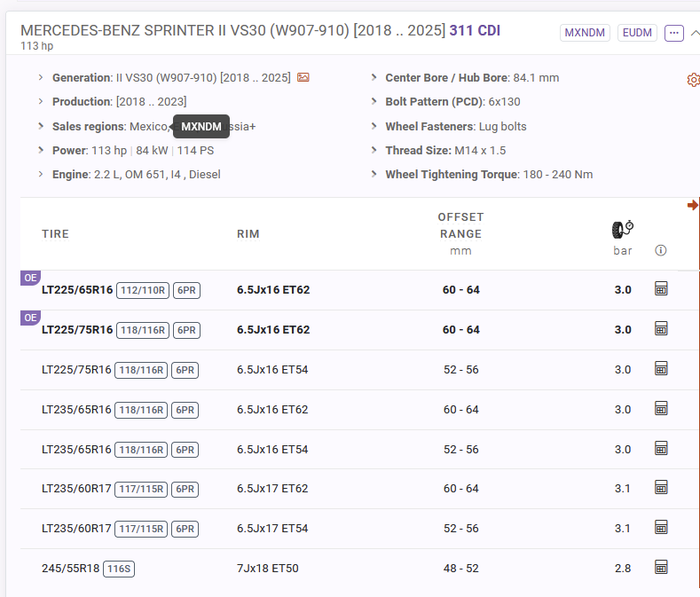Click the 311 CDI model title
This screenshot has height=597, width=700.
475,30
